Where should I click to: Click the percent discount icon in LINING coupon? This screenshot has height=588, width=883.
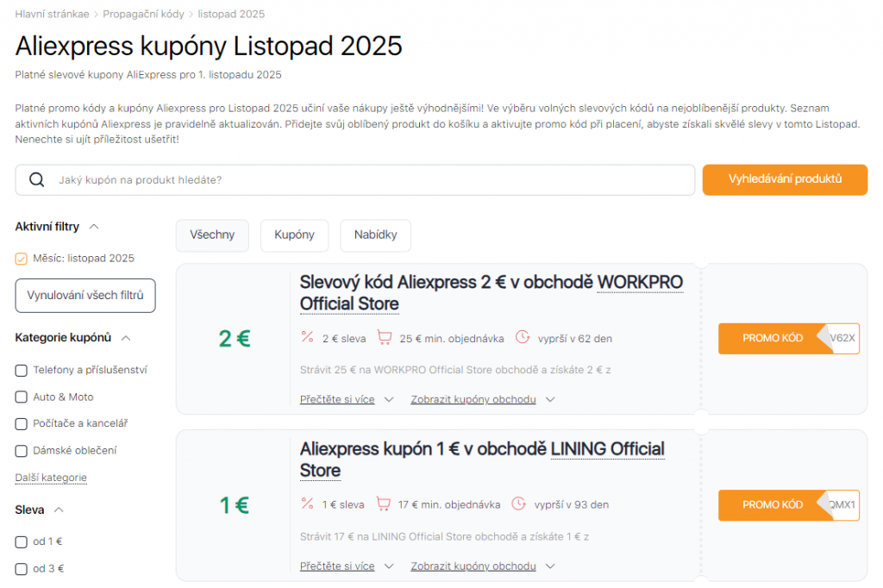pyautogui.click(x=307, y=504)
